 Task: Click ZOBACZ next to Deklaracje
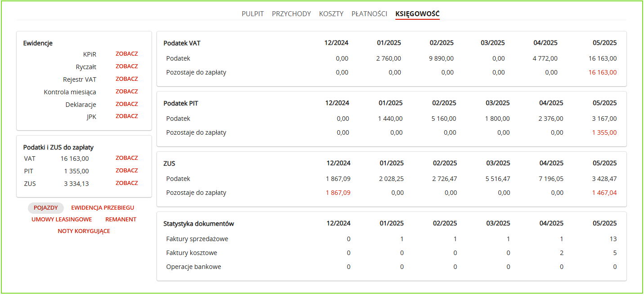coord(127,104)
